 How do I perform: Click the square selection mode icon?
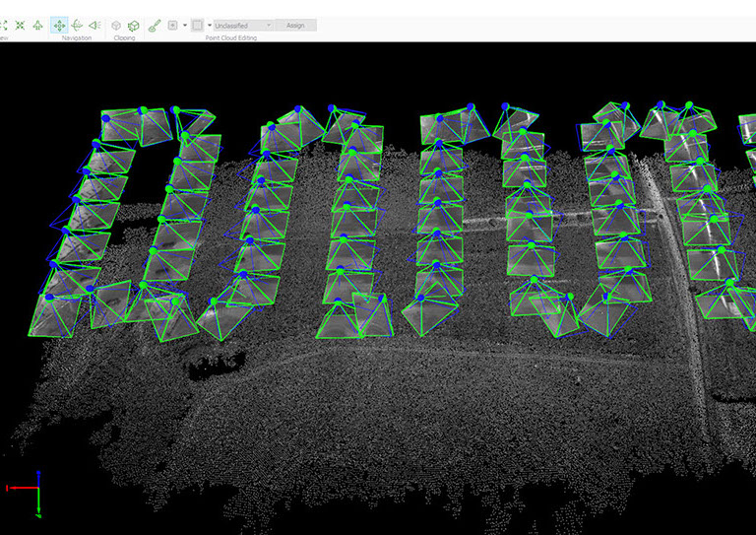pyautogui.click(x=172, y=25)
